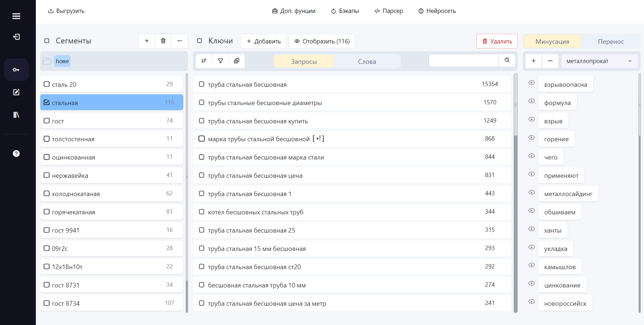644x325 pixels.
Task: Add a new segment with plus icon
Action: pos(147,41)
